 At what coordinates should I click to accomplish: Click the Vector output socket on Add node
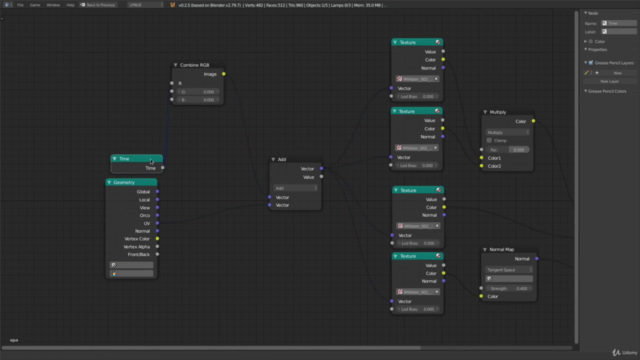[321, 169]
